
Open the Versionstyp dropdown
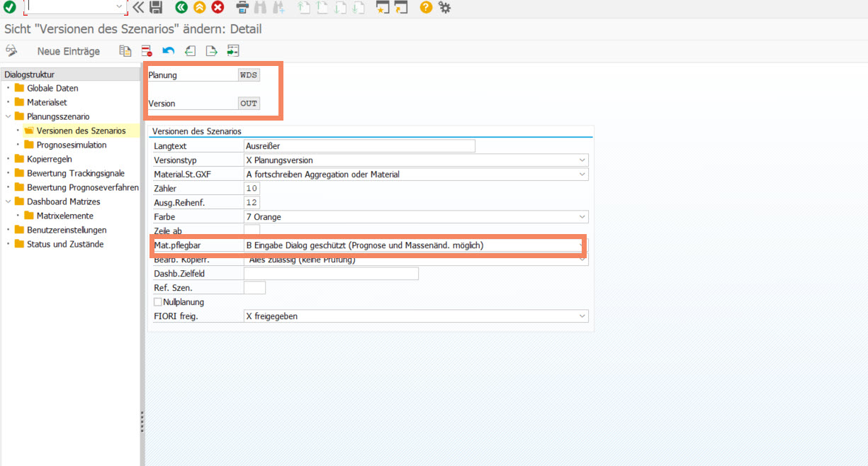[x=582, y=160]
